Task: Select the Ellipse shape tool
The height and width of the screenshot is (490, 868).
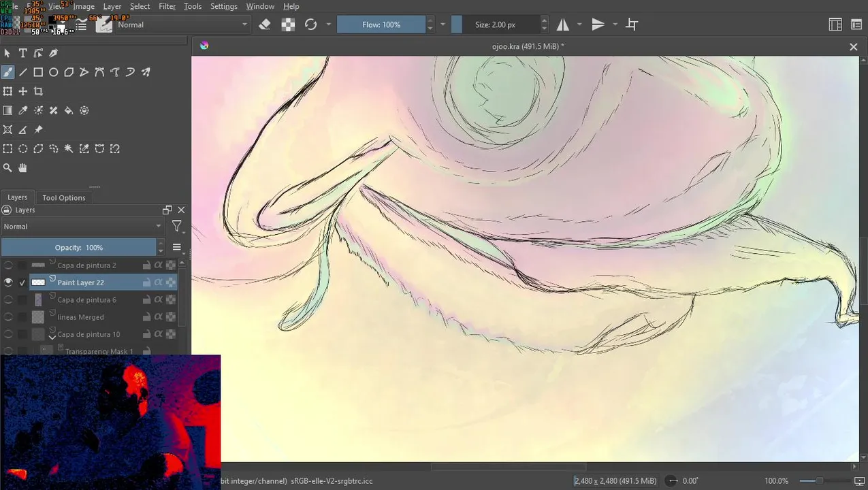Action: pyautogui.click(x=54, y=72)
